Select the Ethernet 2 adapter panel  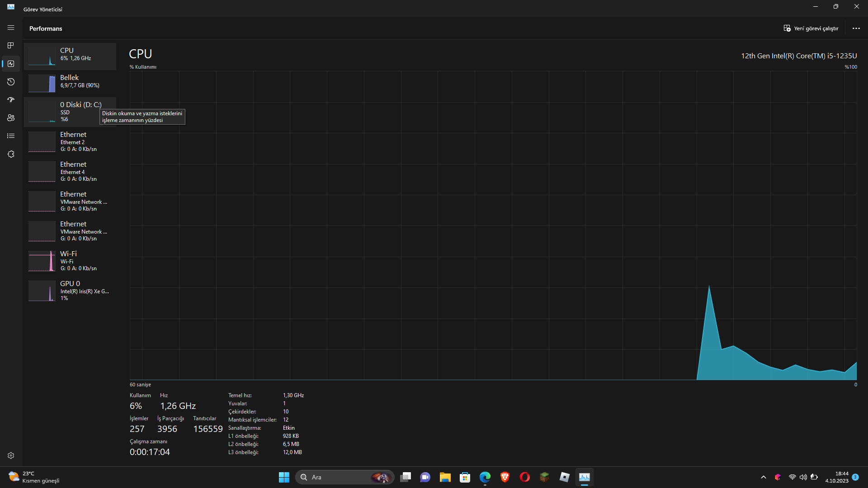(70, 141)
